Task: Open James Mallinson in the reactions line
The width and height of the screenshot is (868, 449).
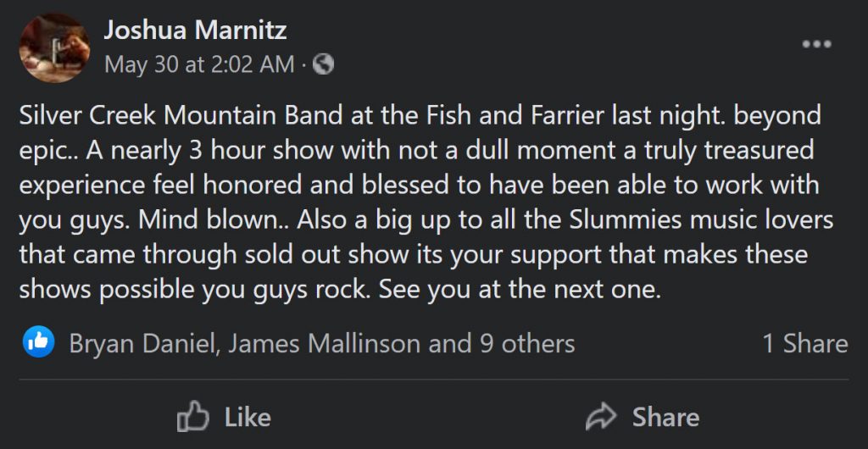Action: (x=325, y=343)
